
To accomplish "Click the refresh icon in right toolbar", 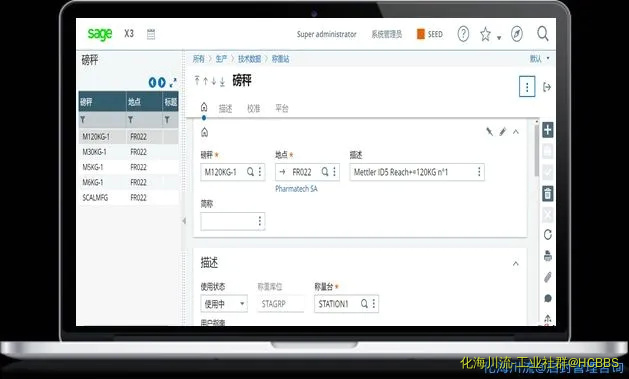I will [548, 235].
